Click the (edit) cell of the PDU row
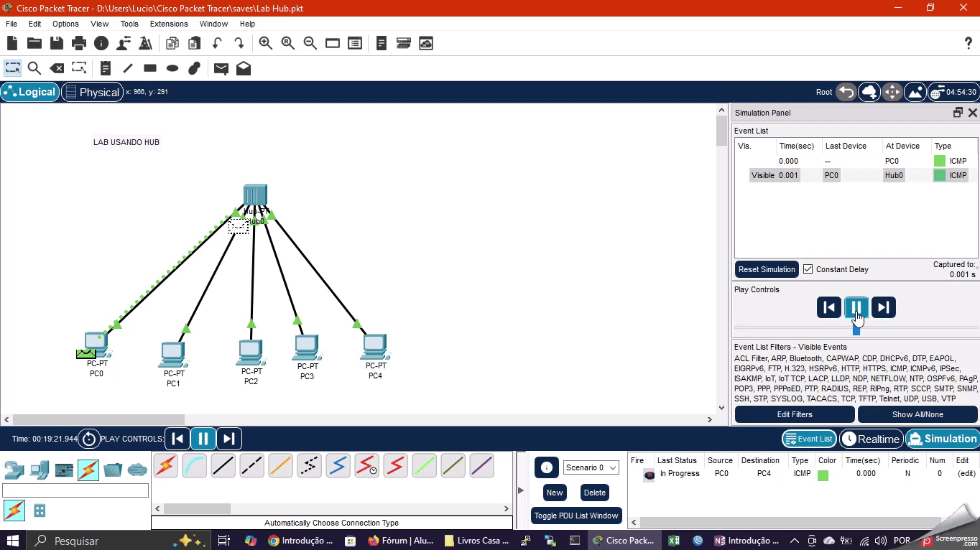 [966, 474]
